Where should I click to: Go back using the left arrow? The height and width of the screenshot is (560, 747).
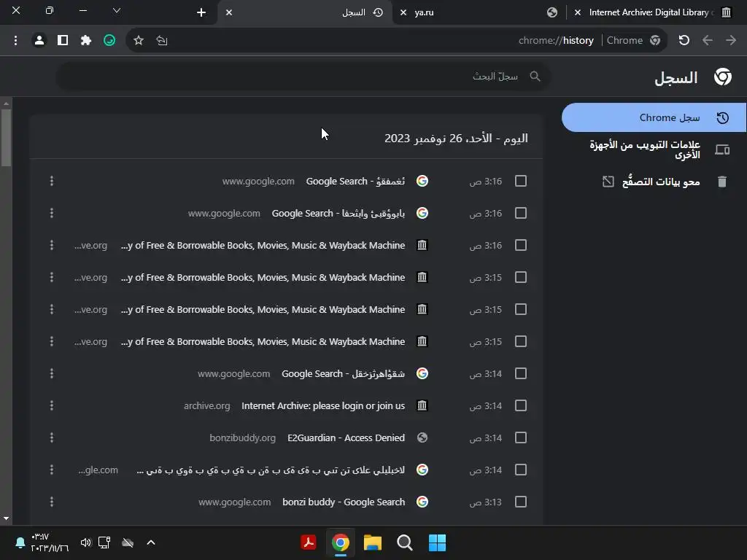click(x=708, y=41)
